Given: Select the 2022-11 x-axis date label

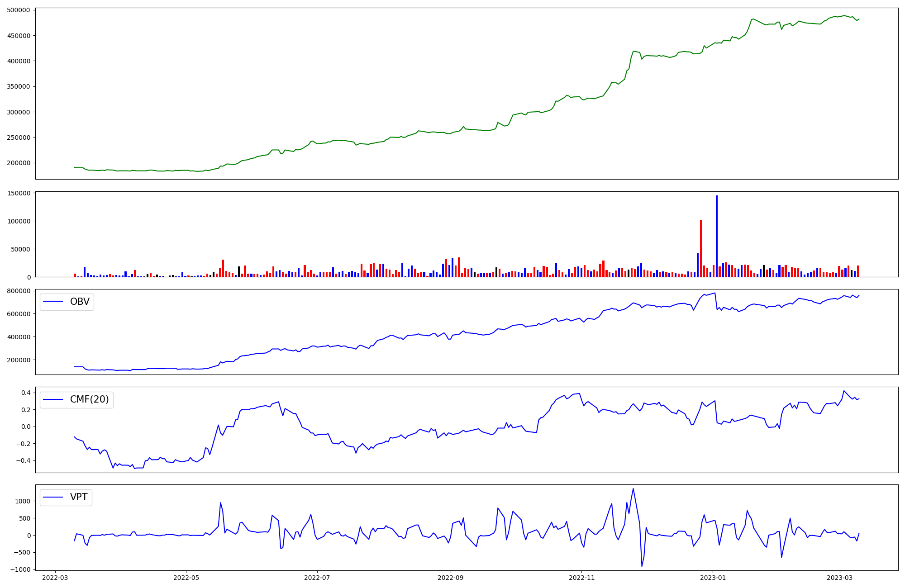Looking at the screenshot, I should click(581, 578).
